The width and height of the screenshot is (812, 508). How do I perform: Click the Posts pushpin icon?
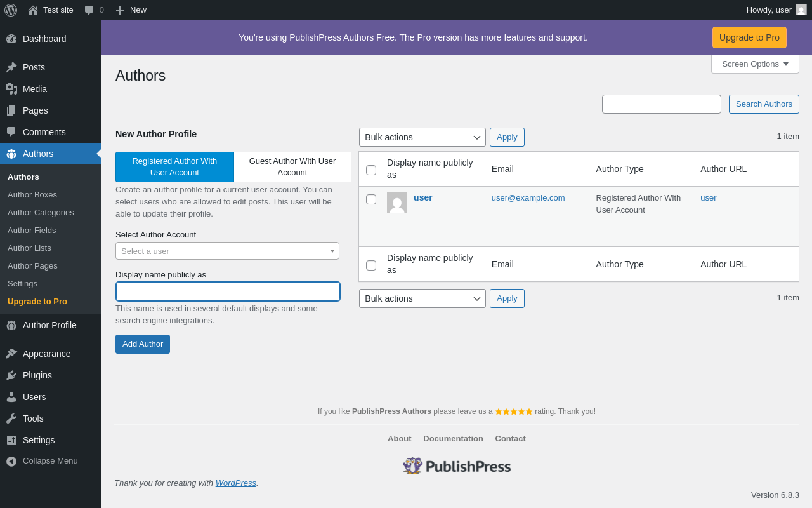(x=11, y=67)
